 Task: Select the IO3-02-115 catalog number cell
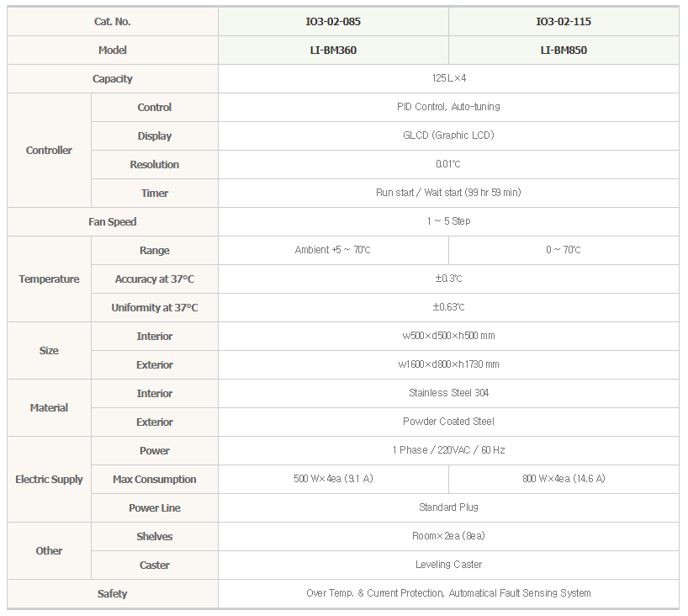564,22
